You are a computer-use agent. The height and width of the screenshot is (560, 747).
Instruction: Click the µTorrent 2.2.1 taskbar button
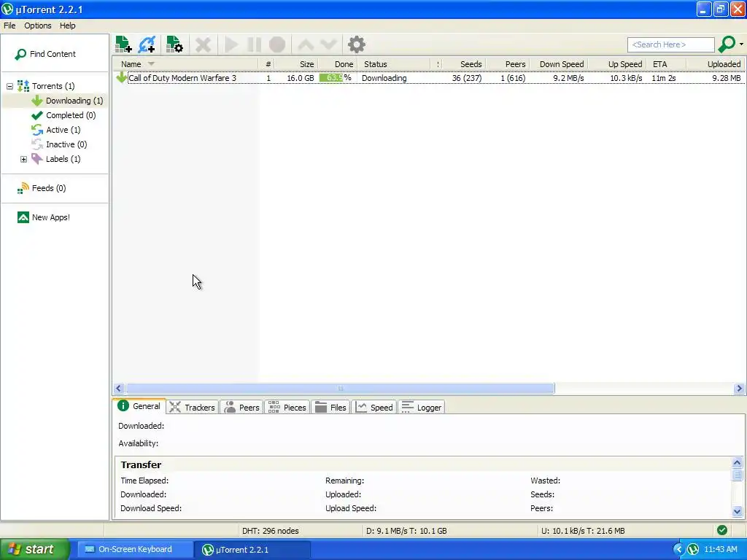[x=252, y=550]
